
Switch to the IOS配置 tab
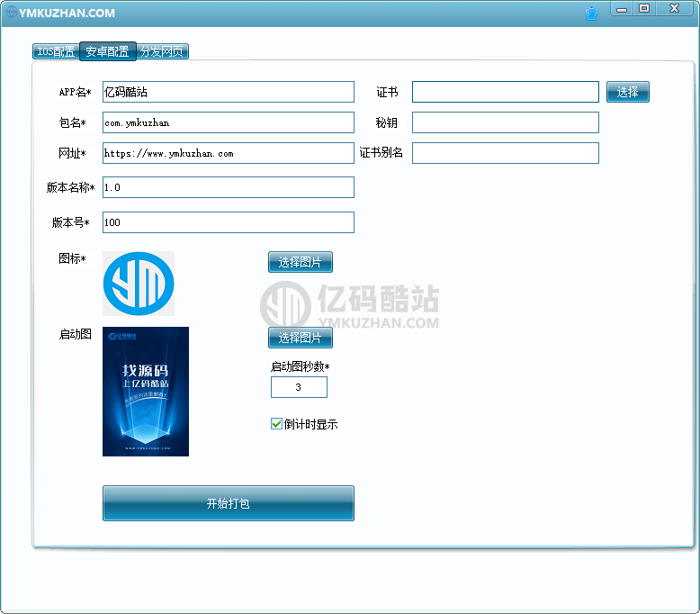[x=56, y=51]
